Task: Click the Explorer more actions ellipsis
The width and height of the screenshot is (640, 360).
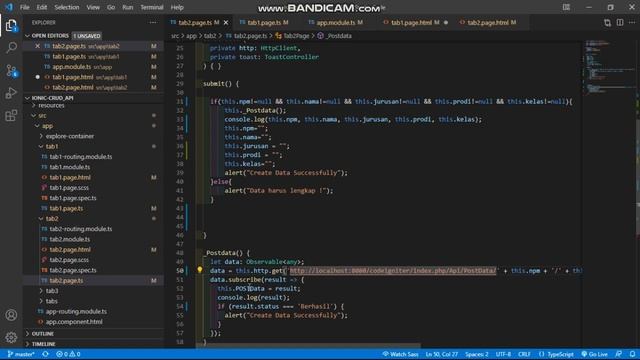Action: (x=153, y=23)
